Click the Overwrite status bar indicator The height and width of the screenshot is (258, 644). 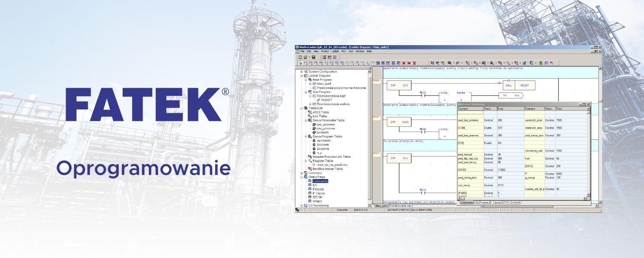[x=342, y=210]
